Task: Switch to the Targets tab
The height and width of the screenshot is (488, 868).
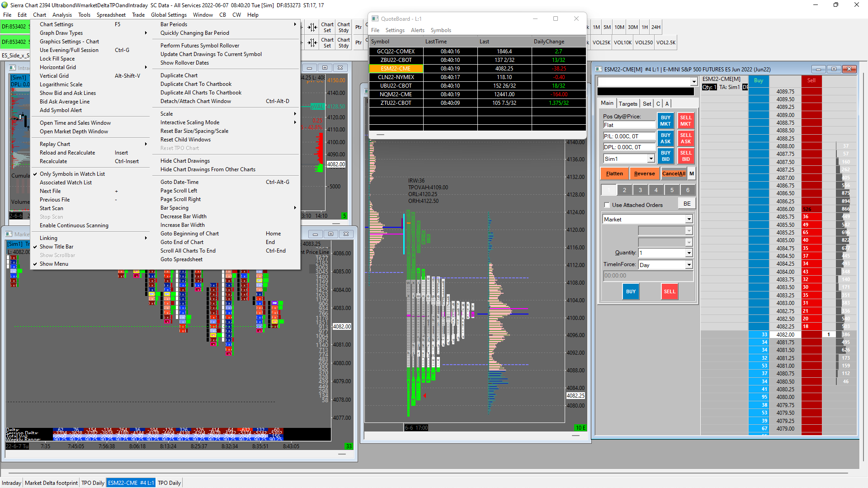Action: click(x=628, y=103)
